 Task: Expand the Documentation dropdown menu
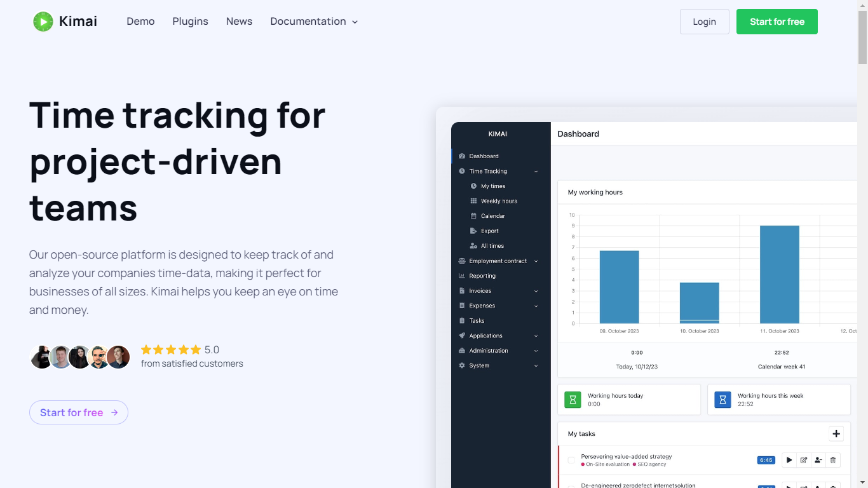tap(314, 22)
